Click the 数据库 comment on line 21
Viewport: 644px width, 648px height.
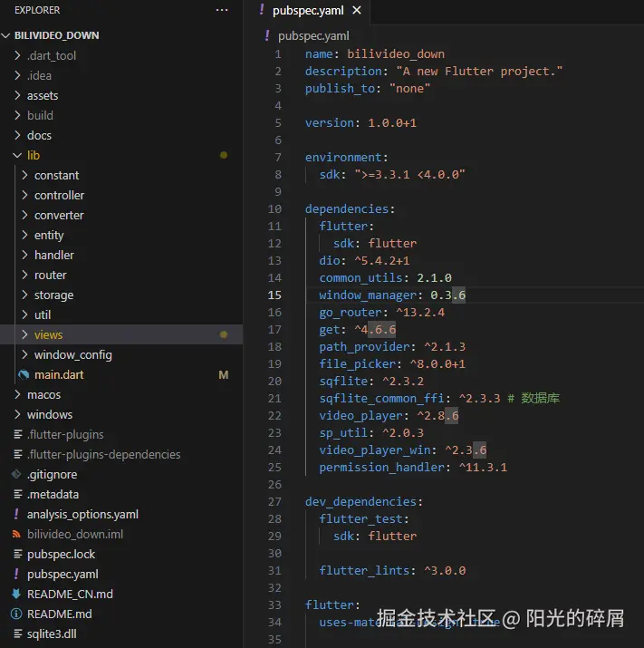[541, 399]
